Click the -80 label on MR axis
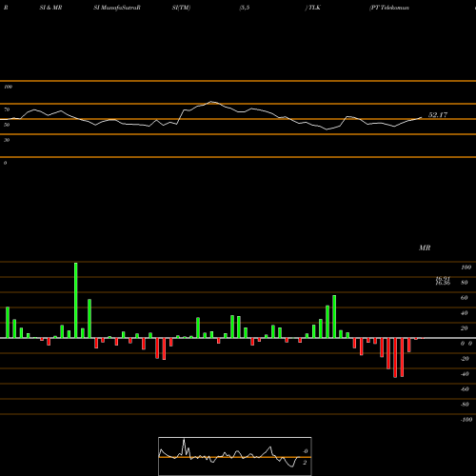This screenshot has height=476, width=476. [465, 405]
